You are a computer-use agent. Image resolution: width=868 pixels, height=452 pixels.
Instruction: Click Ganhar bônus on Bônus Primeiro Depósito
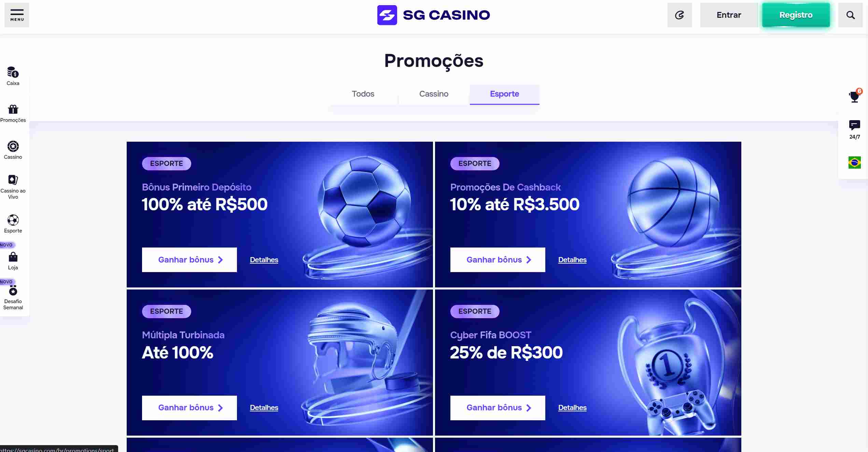tap(189, 260)
